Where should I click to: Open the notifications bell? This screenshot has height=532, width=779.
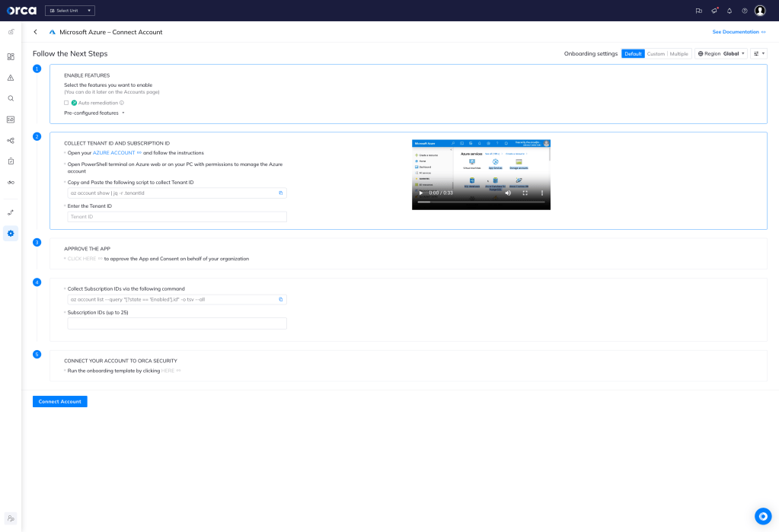pyautogui.click(x=729, y=11)
